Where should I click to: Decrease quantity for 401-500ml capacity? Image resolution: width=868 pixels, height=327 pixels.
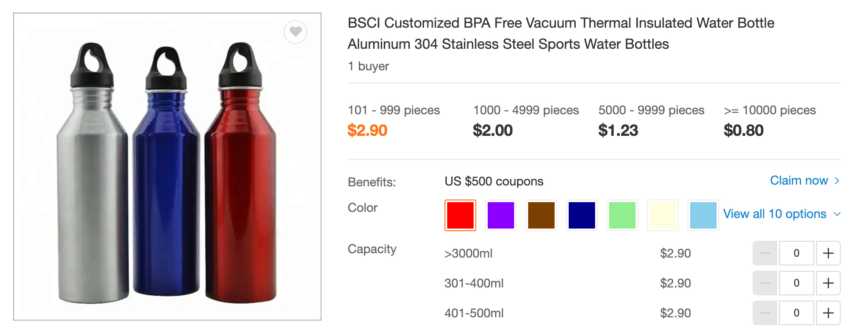[x=765, y=312]
